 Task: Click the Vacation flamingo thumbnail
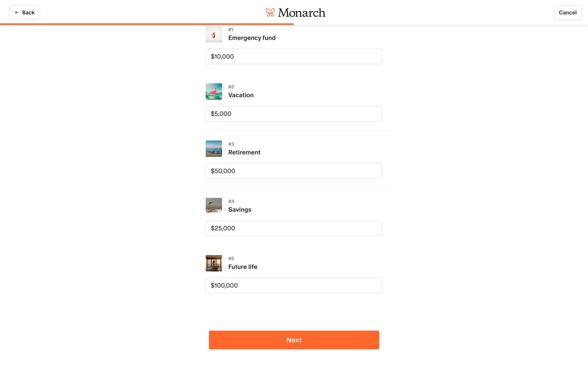click(x=214, y=91)
